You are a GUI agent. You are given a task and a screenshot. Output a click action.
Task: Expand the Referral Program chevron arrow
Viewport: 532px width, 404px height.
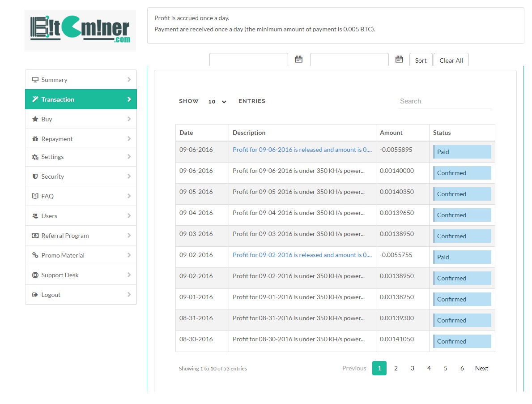(129, 236)
